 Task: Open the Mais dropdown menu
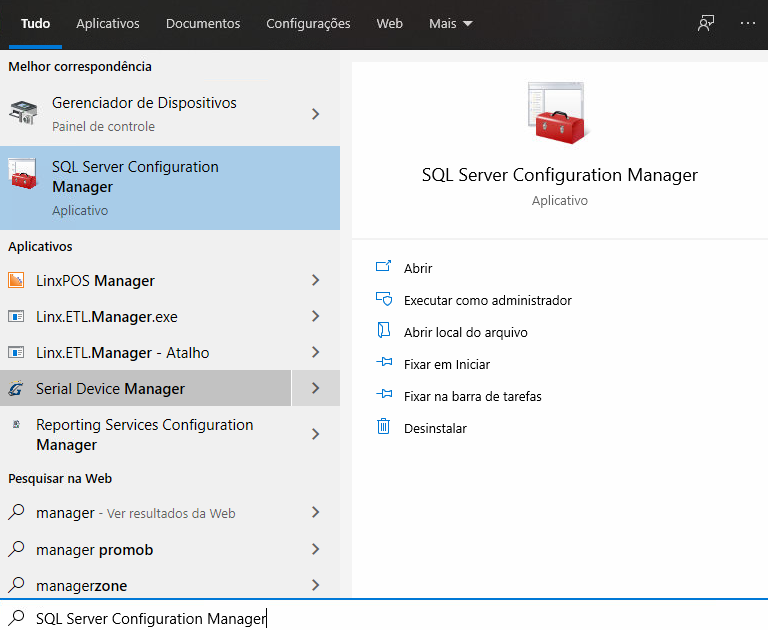coord(450,23)
